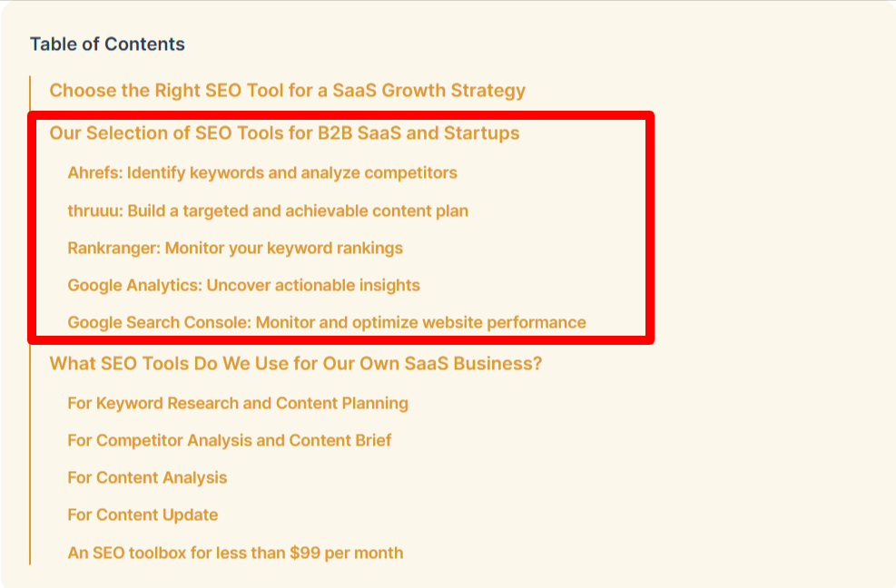This screenshot has height=588, width=896.
Task: Jump to 'Our Selection of SEO Tools' section
Action: [284, 132]
